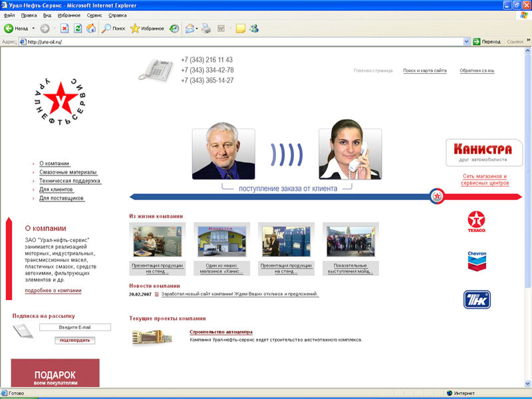Stop page loading with red X
This screenshot has height=399, width=532.
[x=65, y=29]
